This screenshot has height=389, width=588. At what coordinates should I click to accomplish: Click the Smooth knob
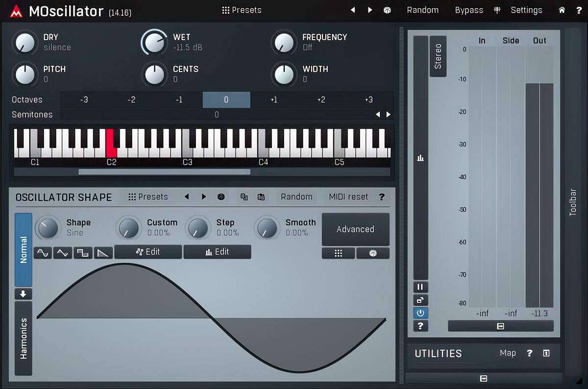267,228
